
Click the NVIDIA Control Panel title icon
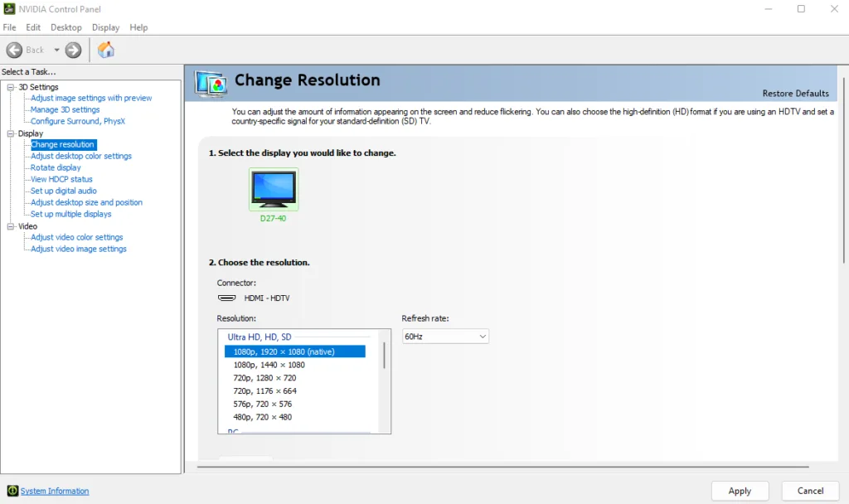pos(9,8)
